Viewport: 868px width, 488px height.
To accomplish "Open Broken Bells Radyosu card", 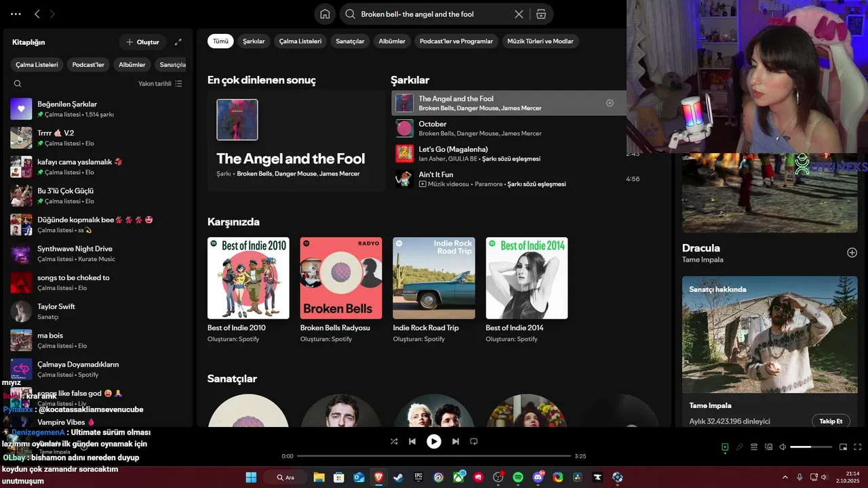I will point(341,289).
